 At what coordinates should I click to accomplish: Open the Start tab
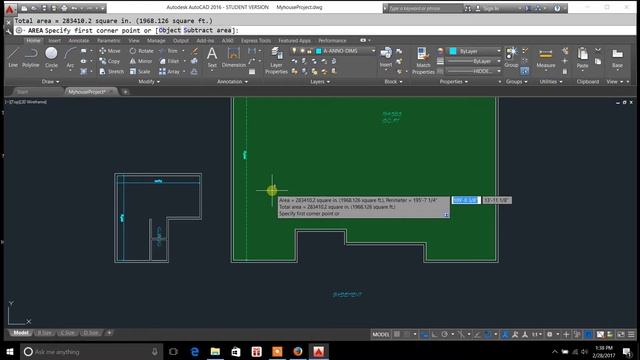(22, 92)
